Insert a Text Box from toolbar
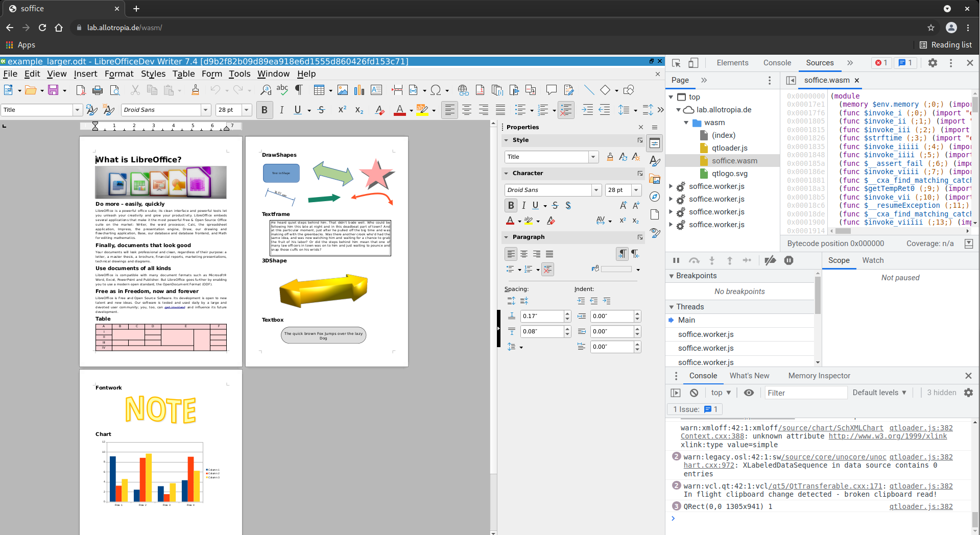980x535 pixels. pyautogui.click(x=376, y=90)
